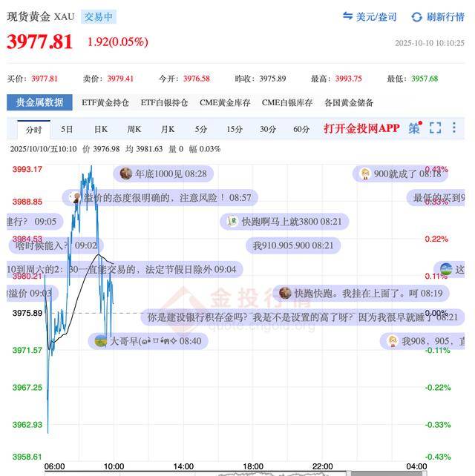This screenshot has height=476, width=475.
Task: Click avatar beside '900就成了' comment
Action: [x=365, y=173]
